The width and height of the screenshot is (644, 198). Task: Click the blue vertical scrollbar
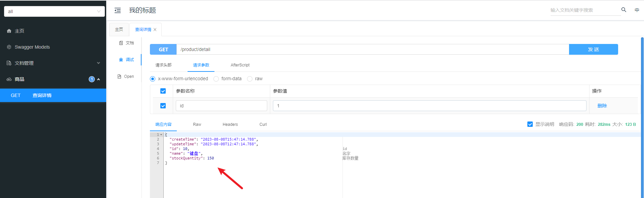coord(642,117)
